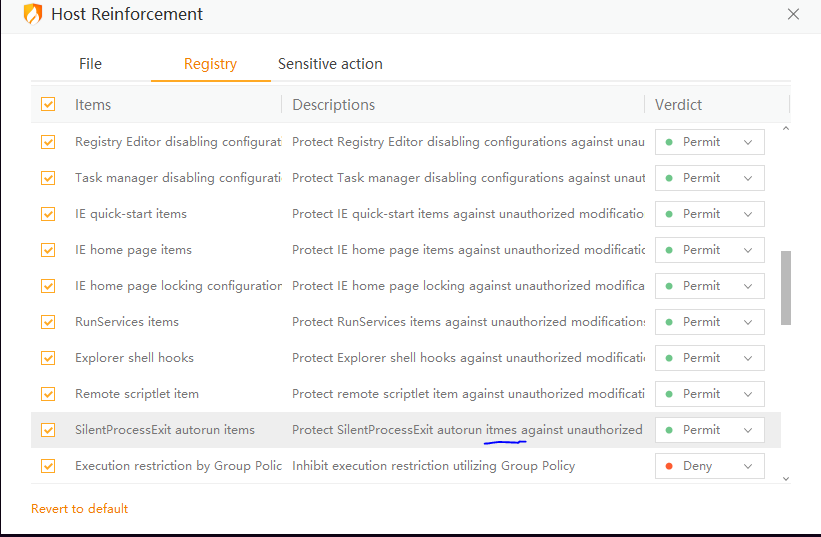The height and width of the screenshot is (537, 821).
Task: Click the scroll up arrow in list
Action: click(785, 129)
